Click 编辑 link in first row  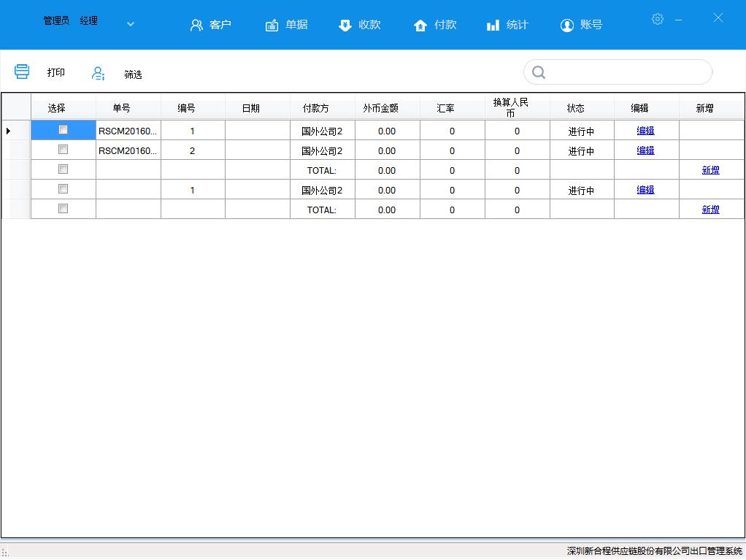pos(645,131)
